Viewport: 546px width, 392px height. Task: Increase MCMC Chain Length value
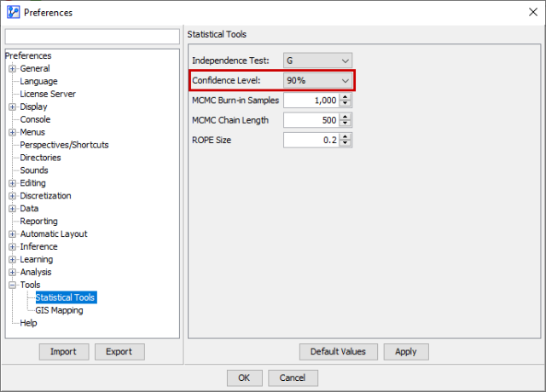345,117
